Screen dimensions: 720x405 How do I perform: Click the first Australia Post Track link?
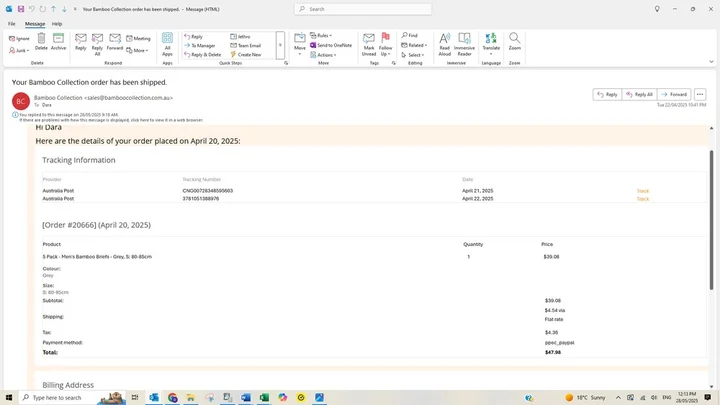point(642,190)
